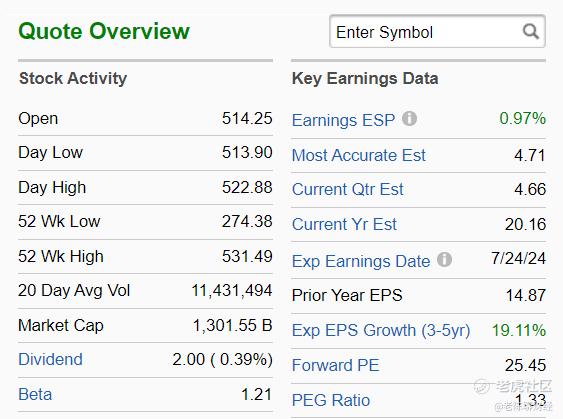Open the Dividend link

pyautogui.click(x=50, y=359)
